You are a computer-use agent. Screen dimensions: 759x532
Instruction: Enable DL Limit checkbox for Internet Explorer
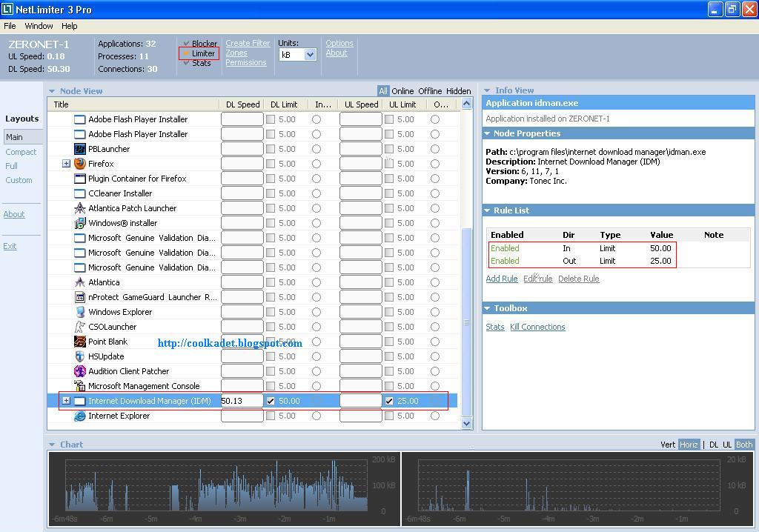(271, 416)
